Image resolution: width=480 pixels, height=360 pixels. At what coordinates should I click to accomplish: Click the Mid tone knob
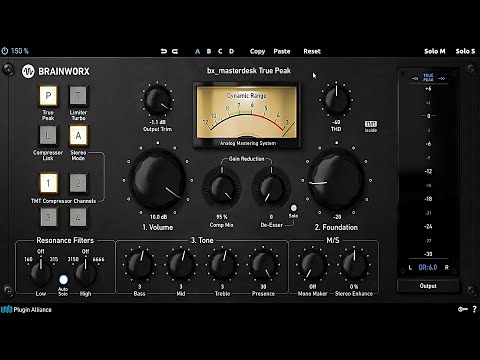pyautogui.click(x=181, y=264)
